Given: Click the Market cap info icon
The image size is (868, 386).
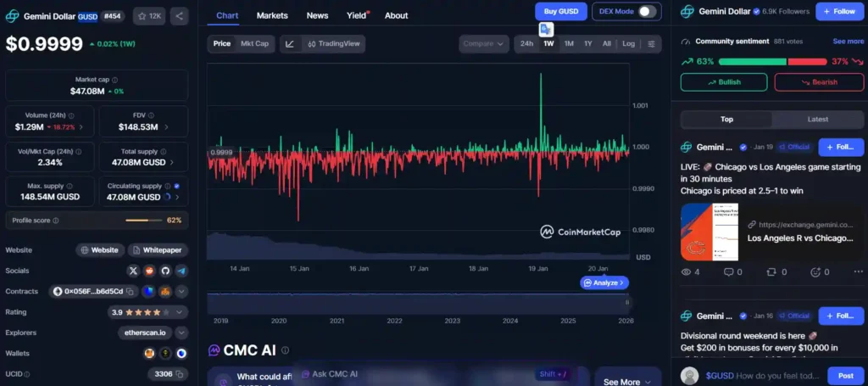Looking at the screenshot, I should point(114,80).
